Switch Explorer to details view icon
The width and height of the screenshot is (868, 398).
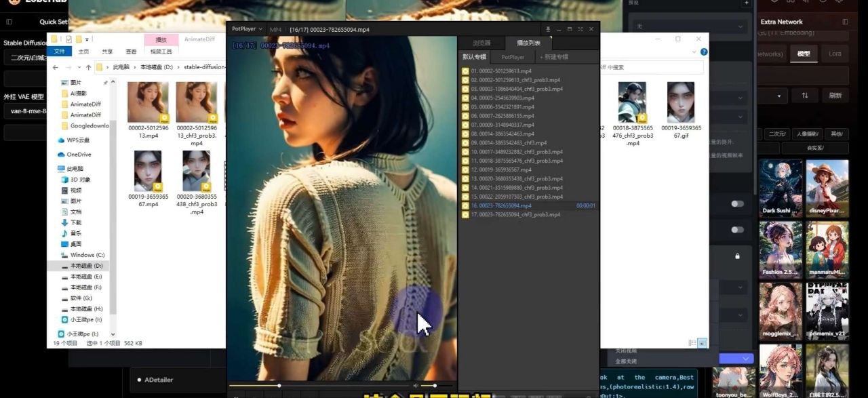click(x=692, y=343)
